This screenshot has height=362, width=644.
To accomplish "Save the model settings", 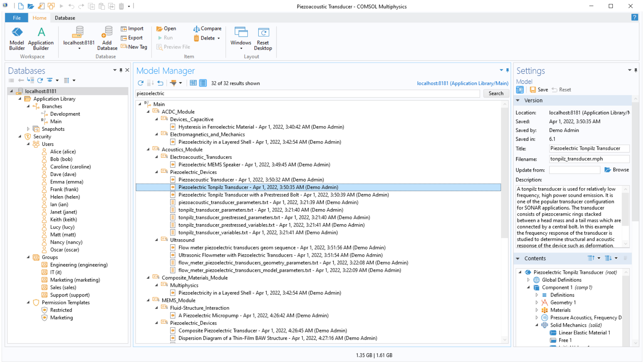I will pos(539,90).
